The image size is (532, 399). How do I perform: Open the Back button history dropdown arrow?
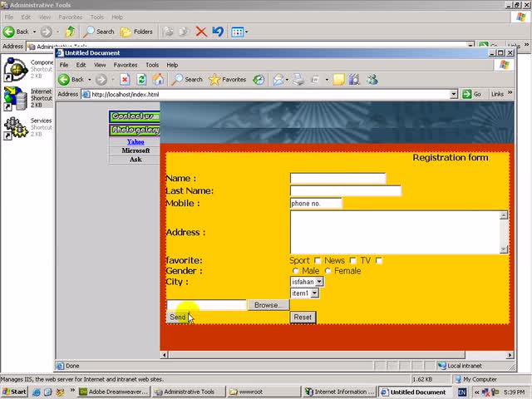coord(90,80)
